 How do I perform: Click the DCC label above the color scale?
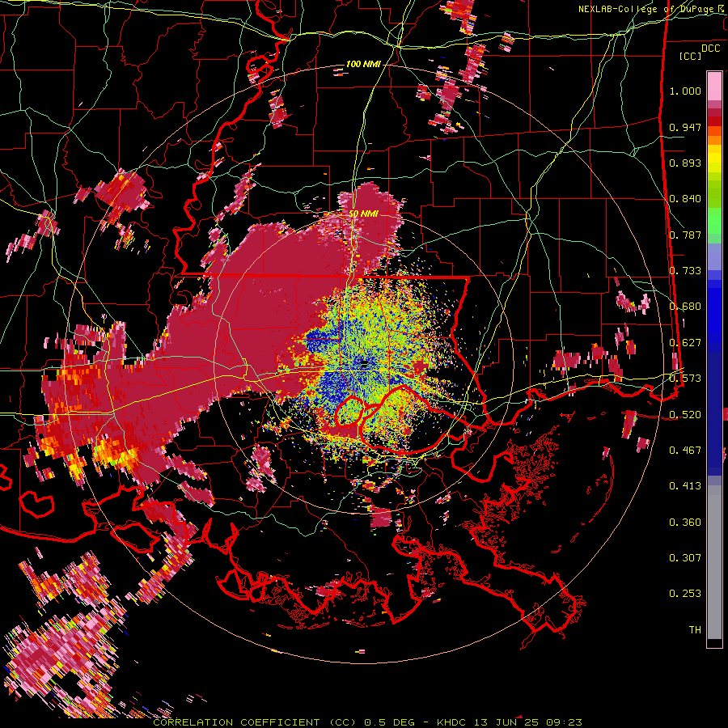pos(710,49)
